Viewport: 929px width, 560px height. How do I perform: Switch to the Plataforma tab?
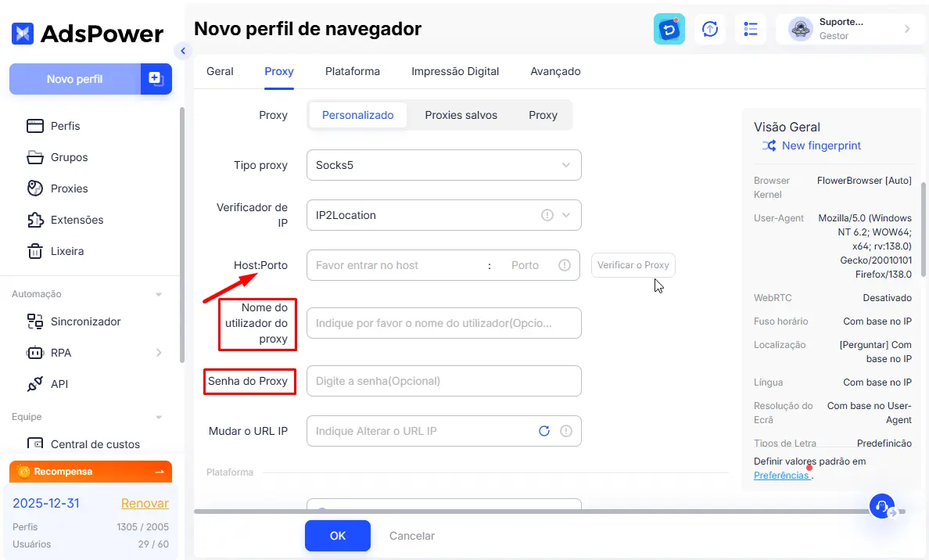click(x=353, y=72)
